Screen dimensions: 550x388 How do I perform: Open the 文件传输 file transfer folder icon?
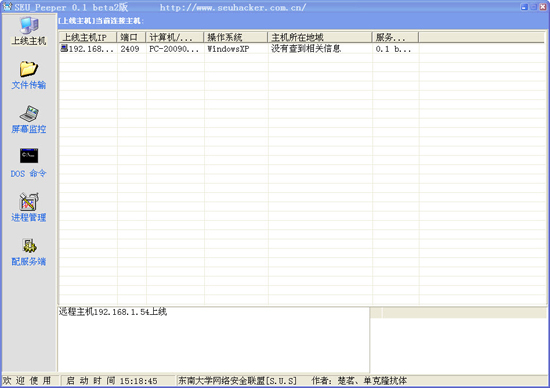coord(29,69)
